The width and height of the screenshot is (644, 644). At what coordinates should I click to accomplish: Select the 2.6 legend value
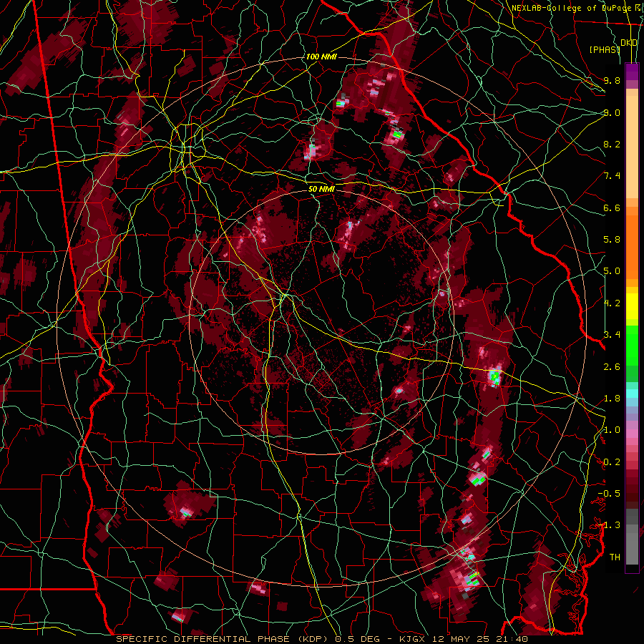coord(612,367)
